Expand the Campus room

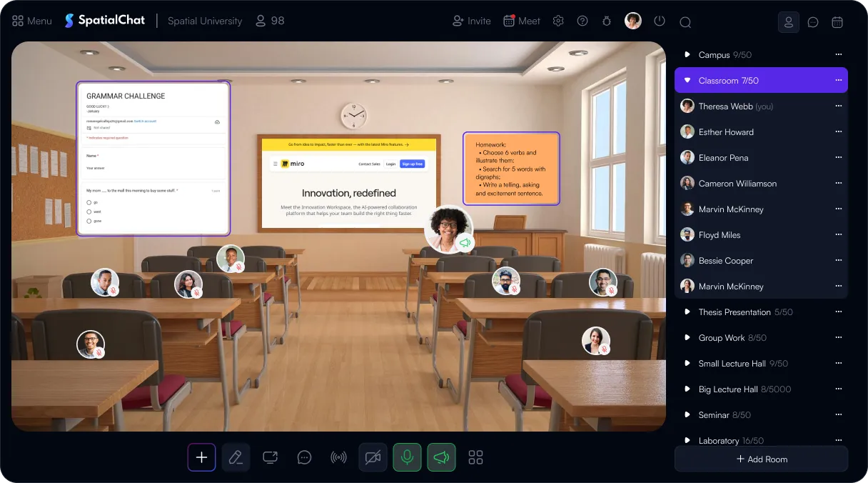click(x=687, y=54)
